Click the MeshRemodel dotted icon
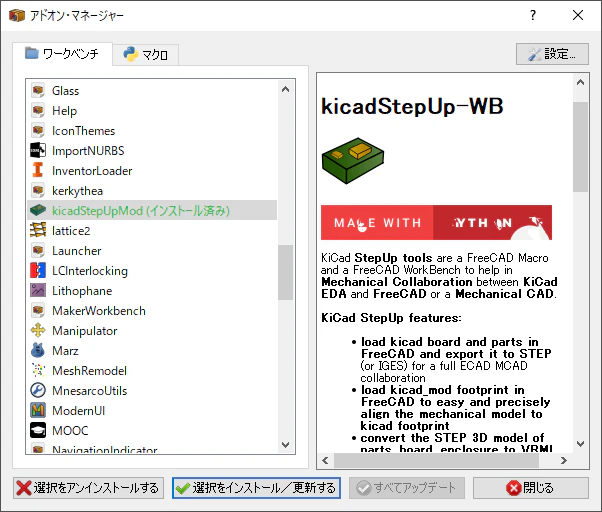The image size is (602, 512). coord(38,370)
